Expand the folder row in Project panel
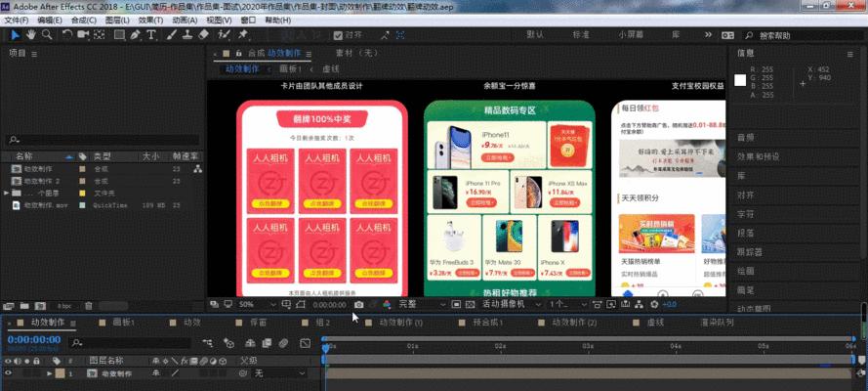This screenshot has height=391, width=868. (6, 193)
